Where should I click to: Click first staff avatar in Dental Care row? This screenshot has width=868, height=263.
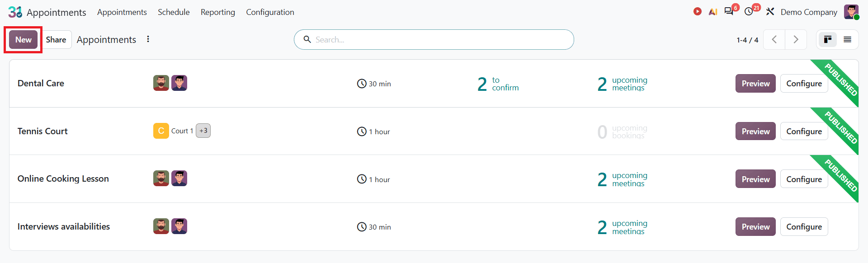(x=161, y=83)
